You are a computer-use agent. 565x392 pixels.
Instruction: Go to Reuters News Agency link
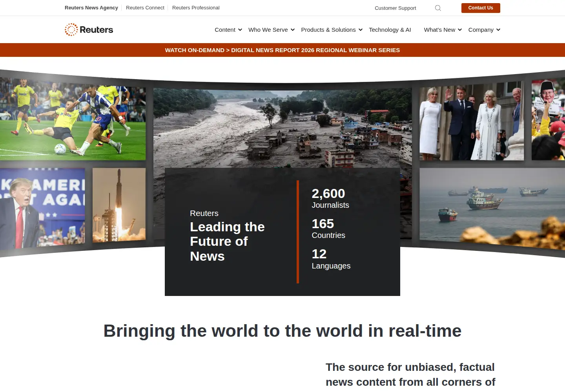coord(91,8)
